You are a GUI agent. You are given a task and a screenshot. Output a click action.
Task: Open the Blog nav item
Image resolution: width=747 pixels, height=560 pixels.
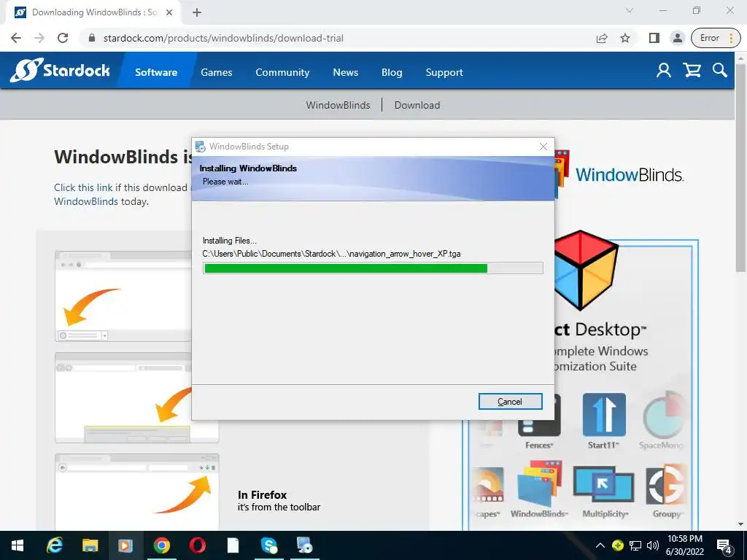(392, 72)
